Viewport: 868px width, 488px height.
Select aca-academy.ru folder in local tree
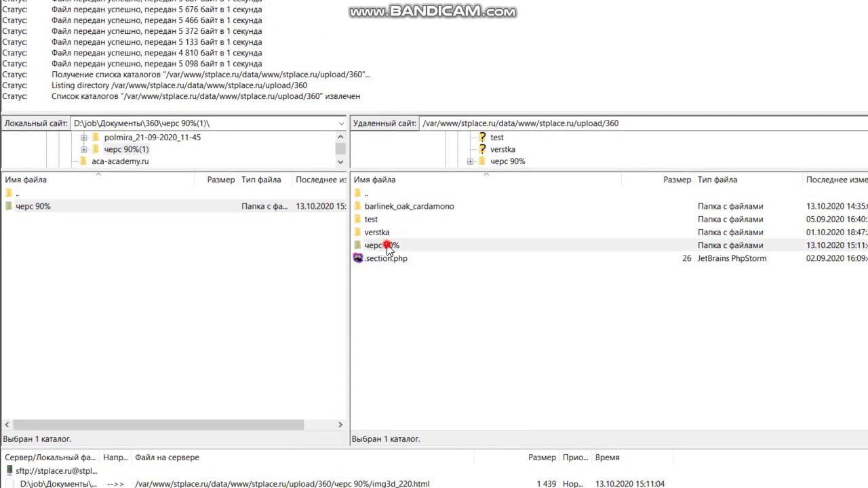(x=120, y=161)
